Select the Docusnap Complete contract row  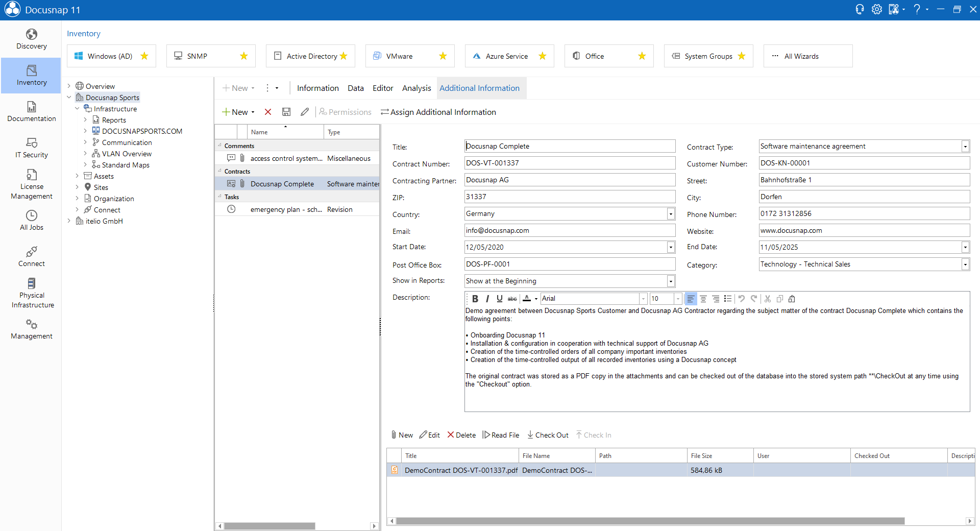297,184
